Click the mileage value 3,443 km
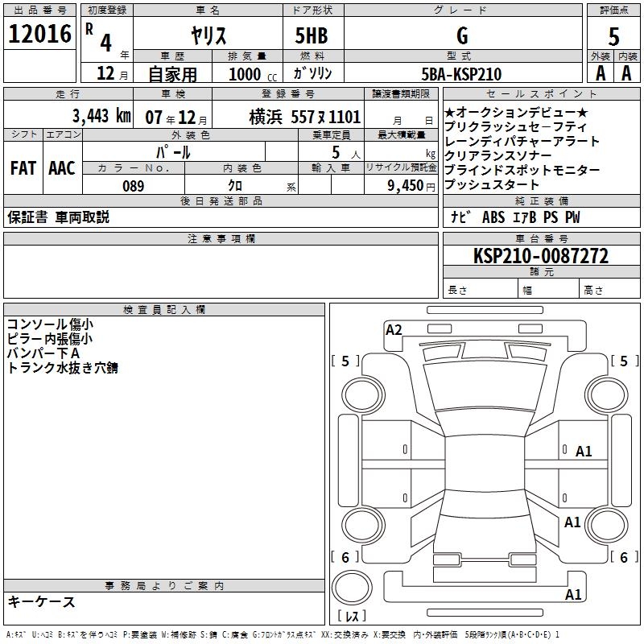Viewport: 644px width, 644px height. 101,116
